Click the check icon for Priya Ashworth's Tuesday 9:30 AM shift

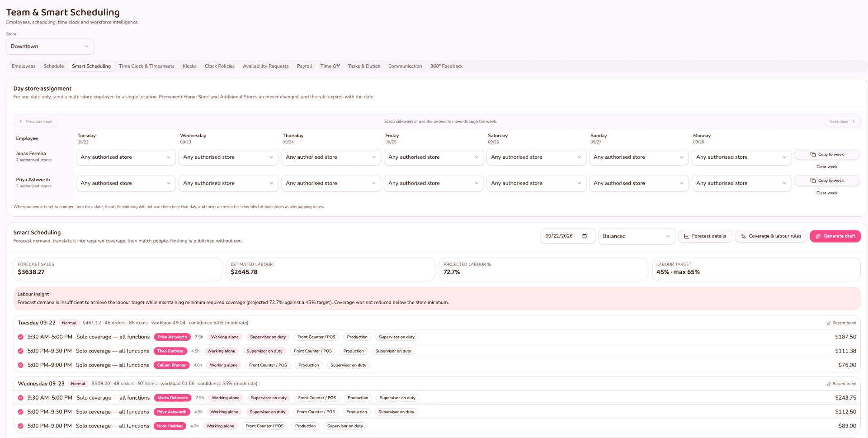point(21,337)
